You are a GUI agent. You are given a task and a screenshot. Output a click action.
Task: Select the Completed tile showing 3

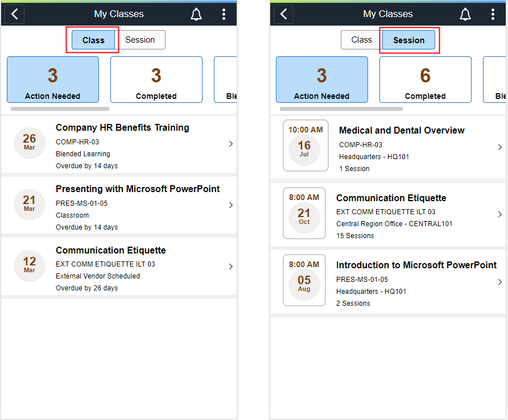(156, 80)
